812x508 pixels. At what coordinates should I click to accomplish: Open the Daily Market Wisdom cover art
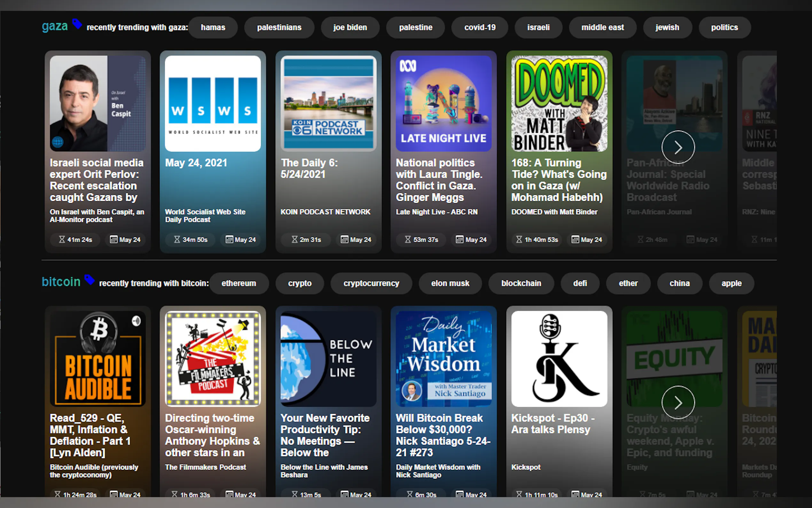(443, 359)
